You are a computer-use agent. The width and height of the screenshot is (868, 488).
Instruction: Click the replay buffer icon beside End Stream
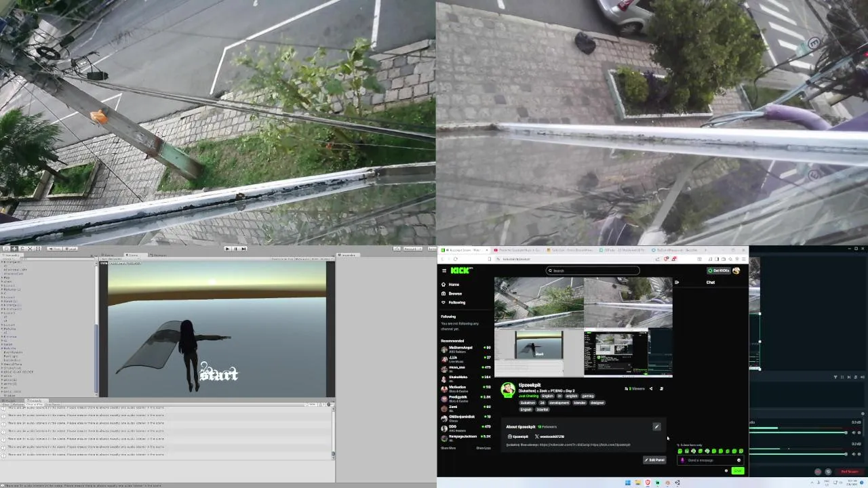point(828,472)
